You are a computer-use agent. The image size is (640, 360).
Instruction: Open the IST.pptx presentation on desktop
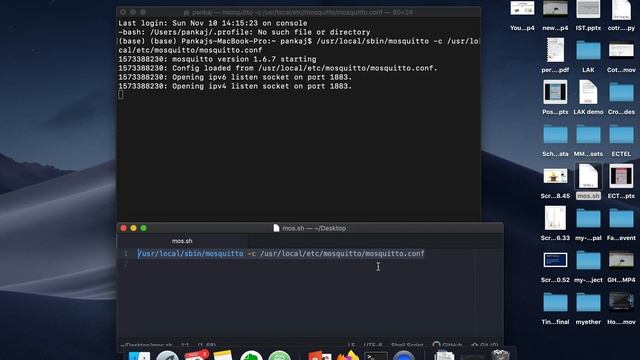click(588, 9)
